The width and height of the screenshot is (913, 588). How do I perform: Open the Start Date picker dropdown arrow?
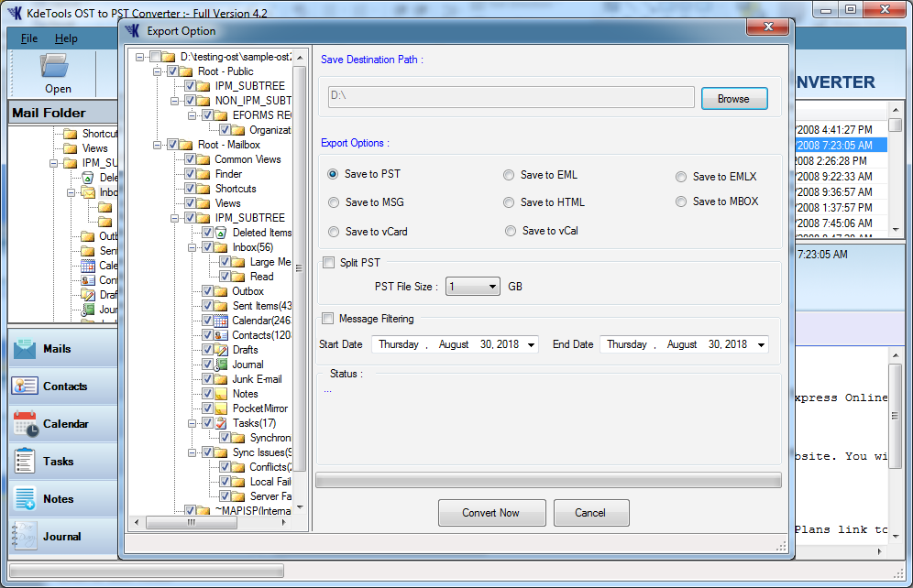531,345
